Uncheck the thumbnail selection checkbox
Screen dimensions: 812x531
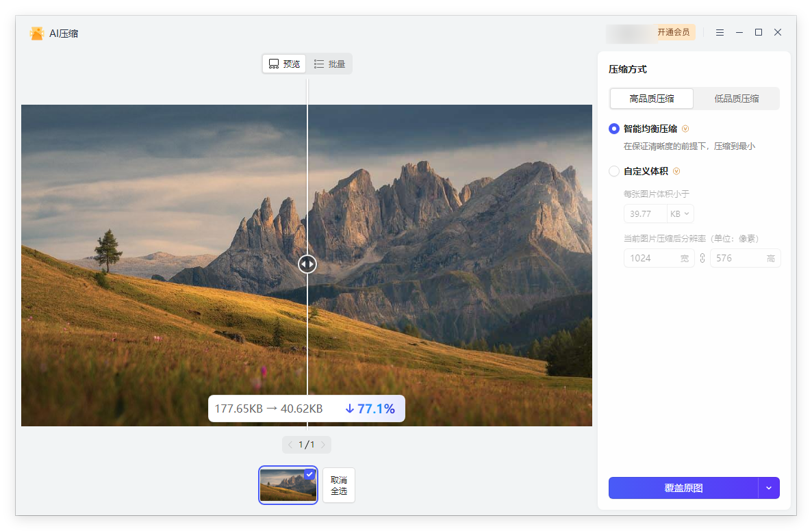pyautogui.click(x=309, y=474)
